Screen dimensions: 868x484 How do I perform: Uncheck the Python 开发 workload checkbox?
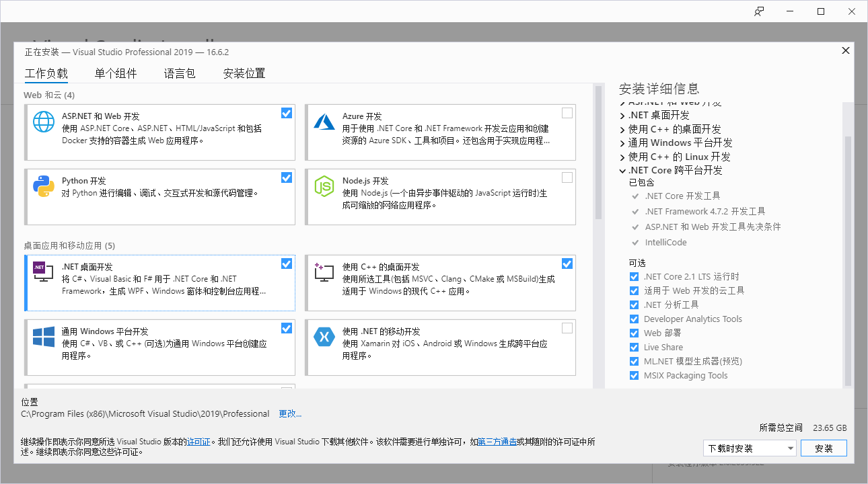(287, 177)
